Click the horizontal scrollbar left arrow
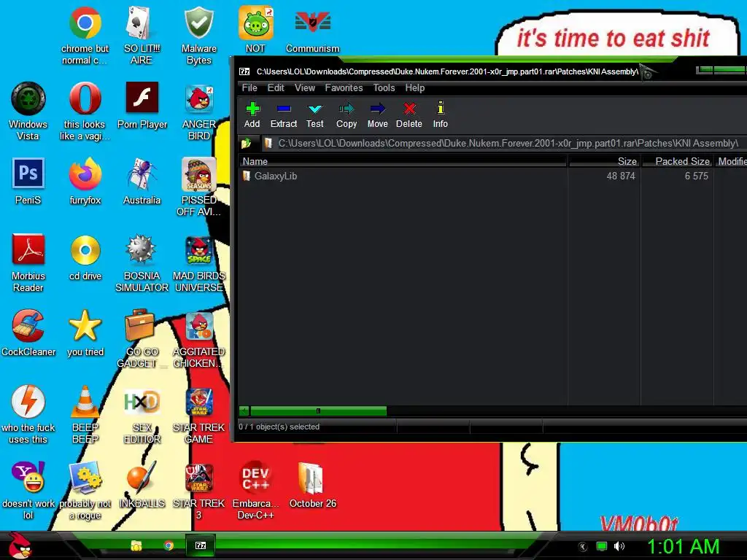 244,411
